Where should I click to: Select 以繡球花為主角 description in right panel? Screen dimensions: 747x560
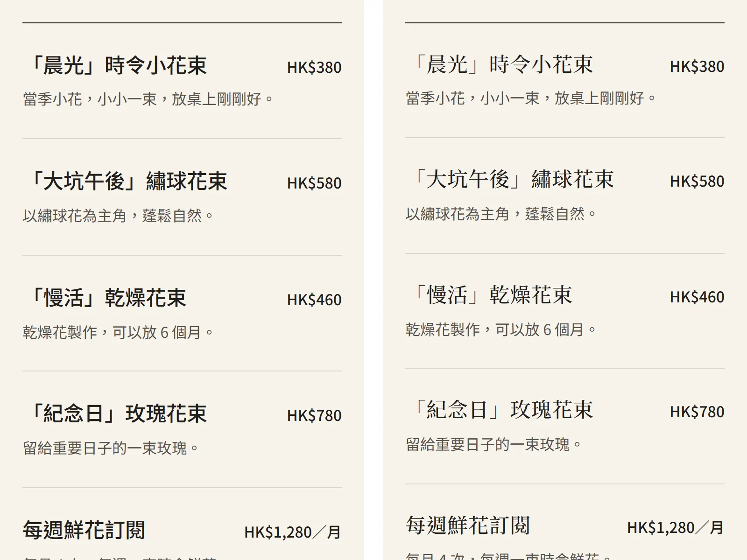[501, 214]
